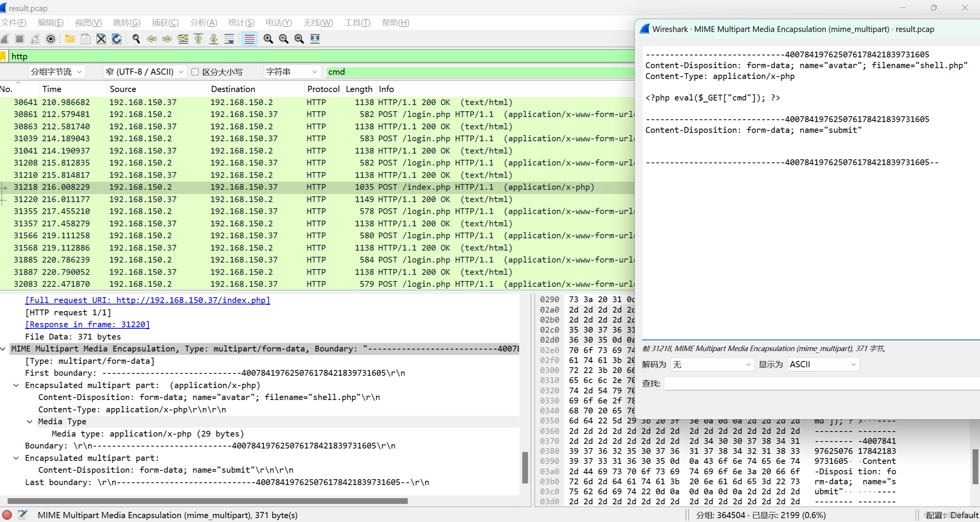The image size is (980, 522).
Task: Select packet 31220 HTTP/1.1 200 OK row
Action: pyautogui.click(x=317, y=199)
